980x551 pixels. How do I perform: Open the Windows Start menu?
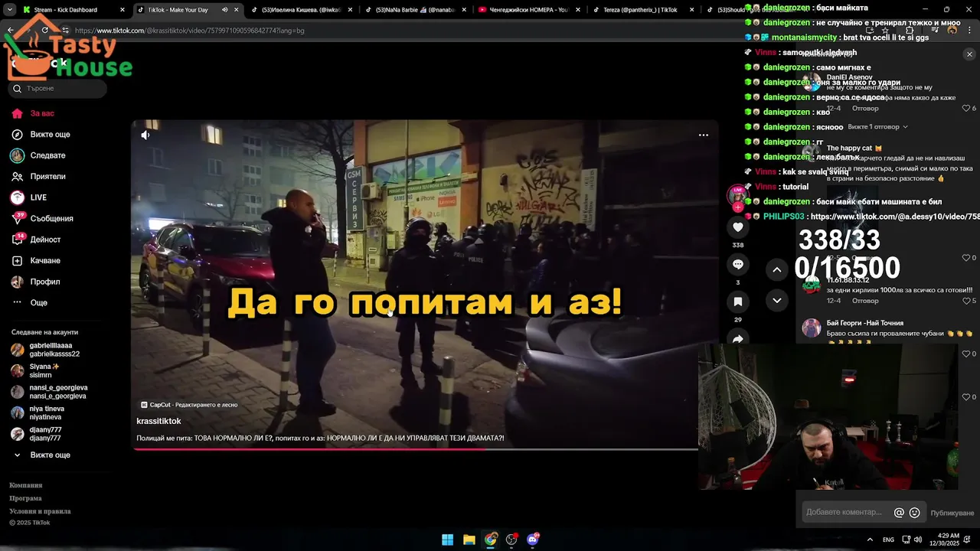tap(448, 540)
